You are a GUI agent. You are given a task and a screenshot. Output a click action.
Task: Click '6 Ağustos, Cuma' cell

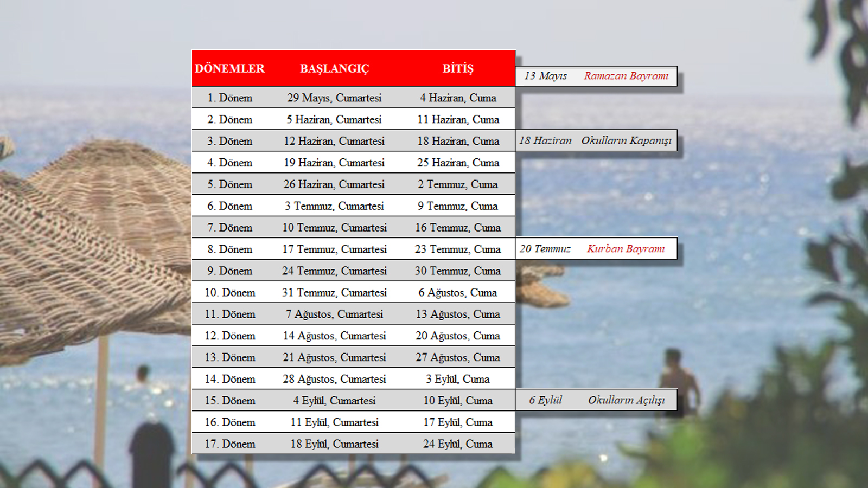coord(458,293)
